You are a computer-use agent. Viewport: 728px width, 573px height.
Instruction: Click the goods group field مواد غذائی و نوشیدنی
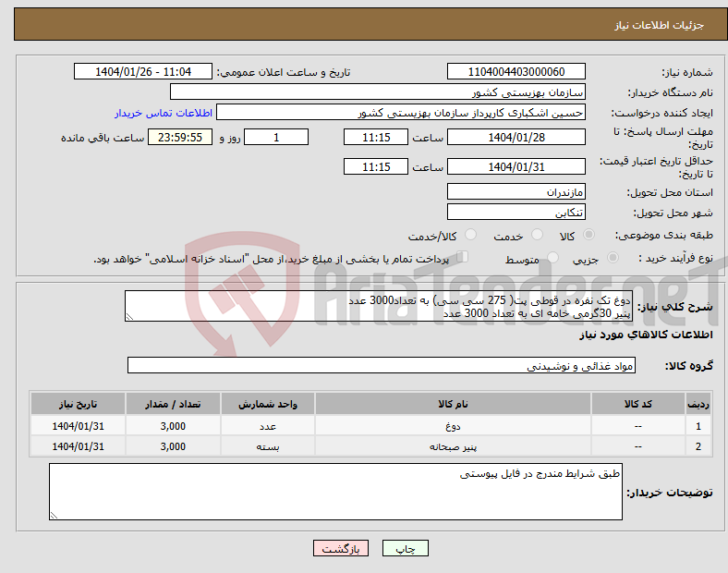pos(382,365)
